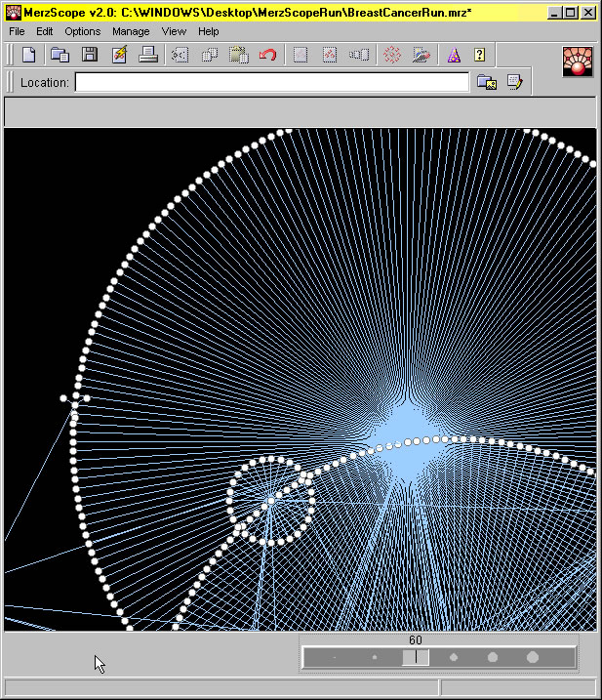602x700 pixels.
Task: Click the red Undo arrow icon
Action: [267, 56]
